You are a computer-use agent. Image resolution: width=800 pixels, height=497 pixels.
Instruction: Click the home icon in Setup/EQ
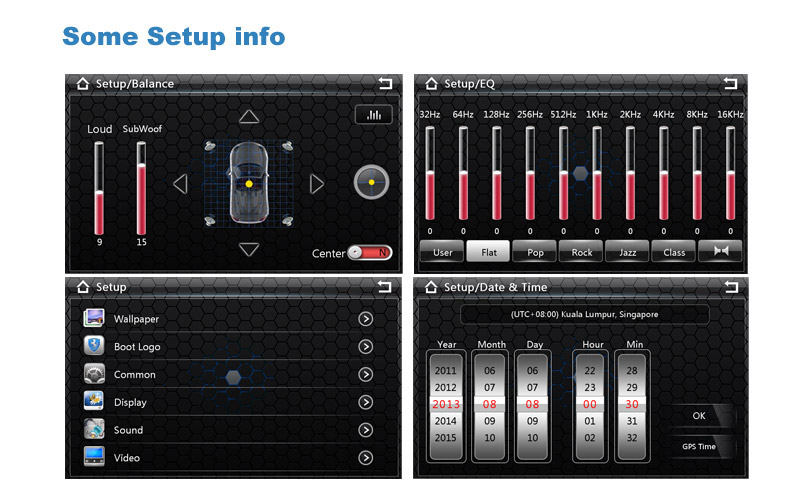tap(431, 84)
